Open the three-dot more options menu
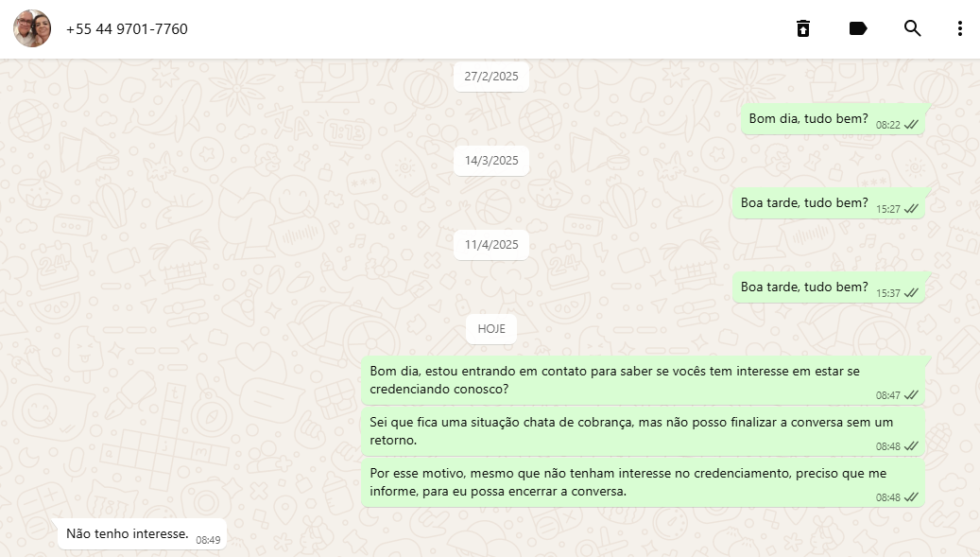 tap(960, 28)
